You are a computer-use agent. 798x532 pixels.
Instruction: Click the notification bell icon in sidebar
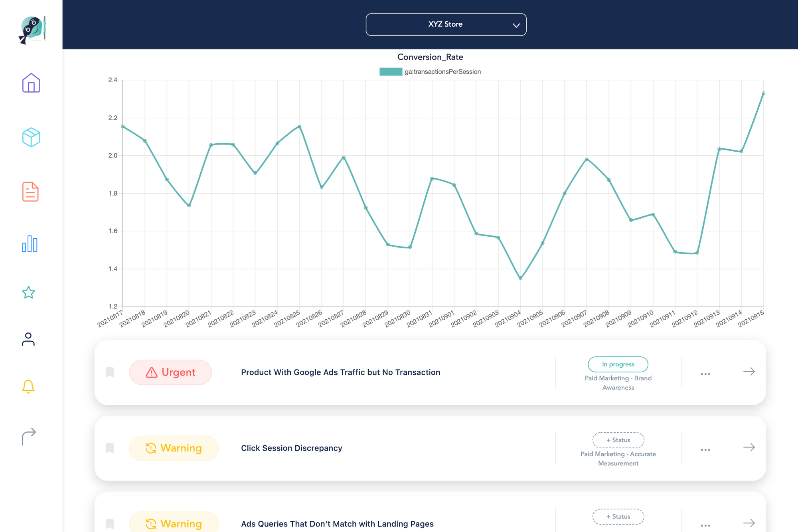[x=28, y=387]
